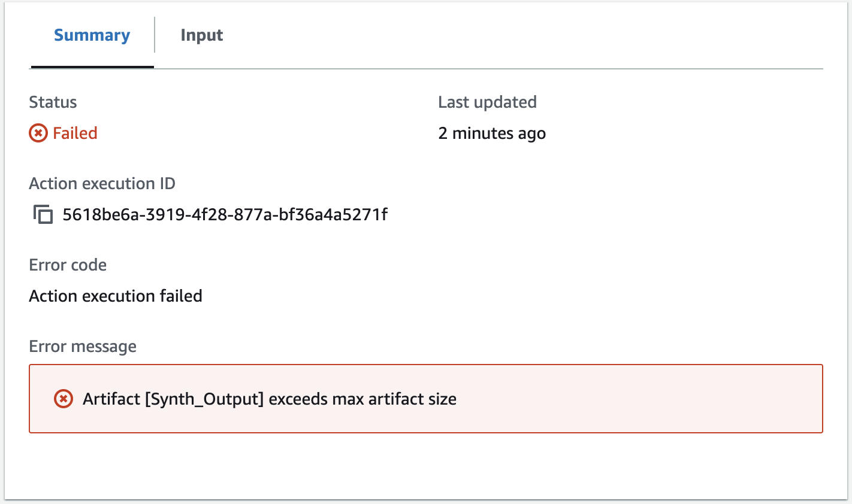Click the error icon in the alert box
The image size is (852, 504).
64,399
